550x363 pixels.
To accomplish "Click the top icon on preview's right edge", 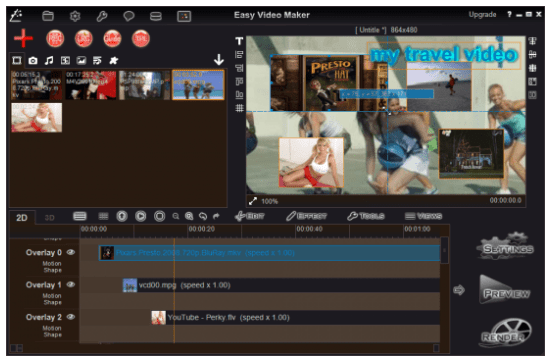I will (x=532, y=41).
